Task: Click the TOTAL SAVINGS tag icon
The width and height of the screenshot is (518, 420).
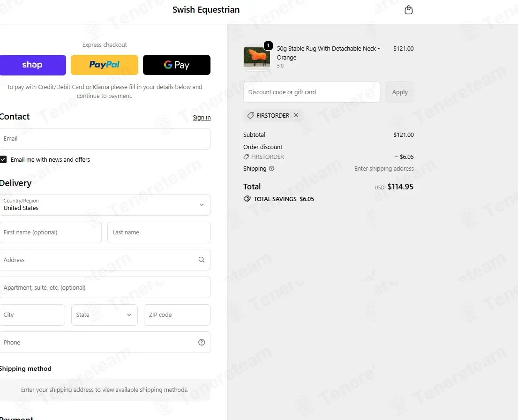Action: (247, 199)
